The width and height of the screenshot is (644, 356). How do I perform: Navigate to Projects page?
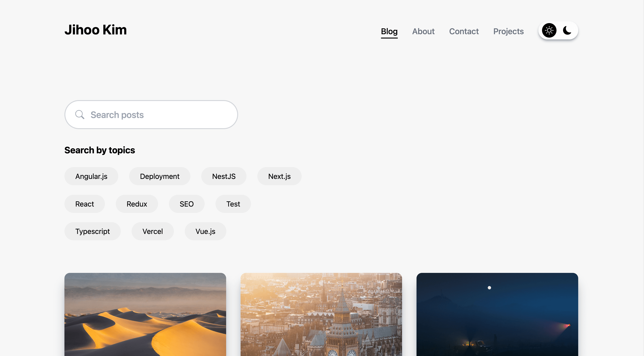click(508, 31)
